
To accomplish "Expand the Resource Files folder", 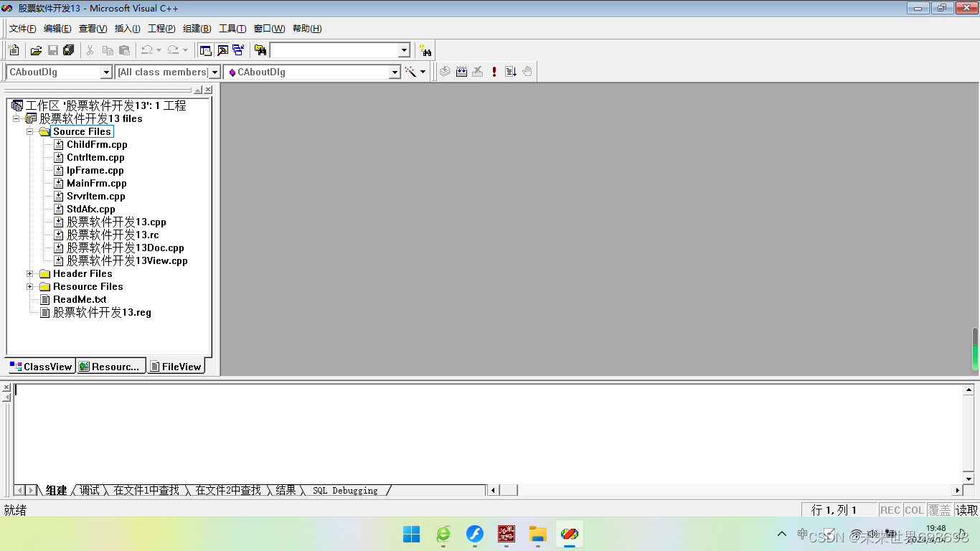I will pos(30,286).
